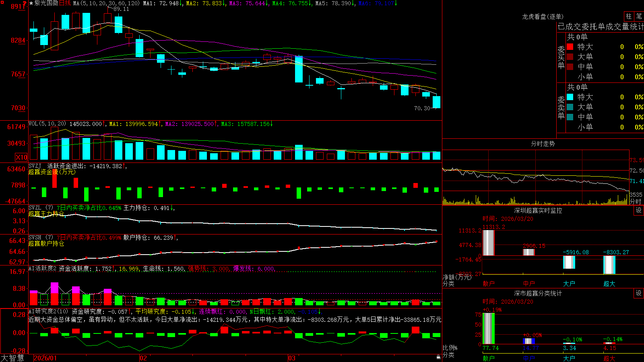This screenshot has height=362, width=644.
Task: Click the 已成交委托单成交量统计 header
Action: [601, 27]
